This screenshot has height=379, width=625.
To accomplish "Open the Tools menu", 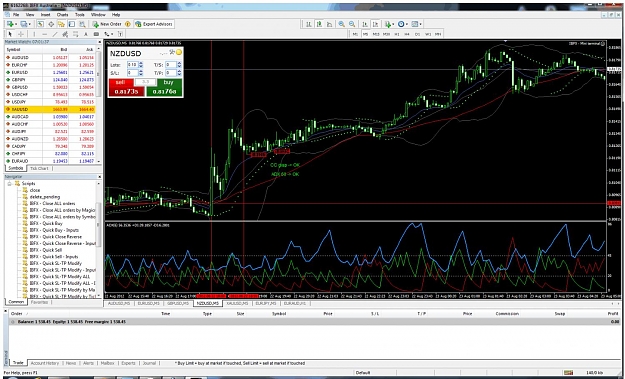I will click(80, 15).
